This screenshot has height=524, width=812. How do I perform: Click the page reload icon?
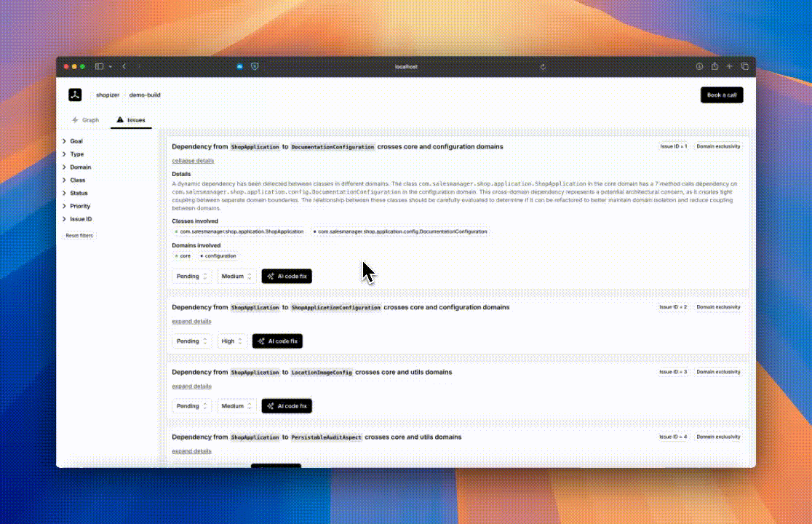(543, 66)
